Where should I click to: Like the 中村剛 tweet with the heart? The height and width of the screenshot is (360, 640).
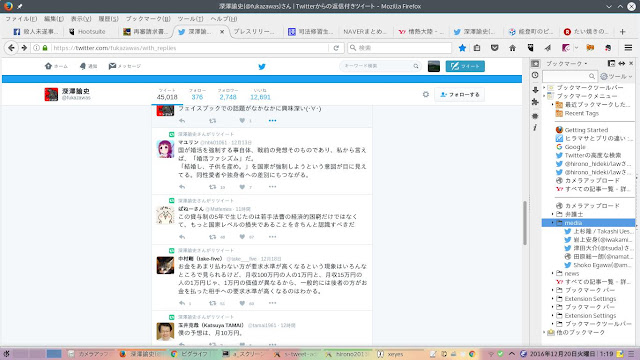point(242,303)
